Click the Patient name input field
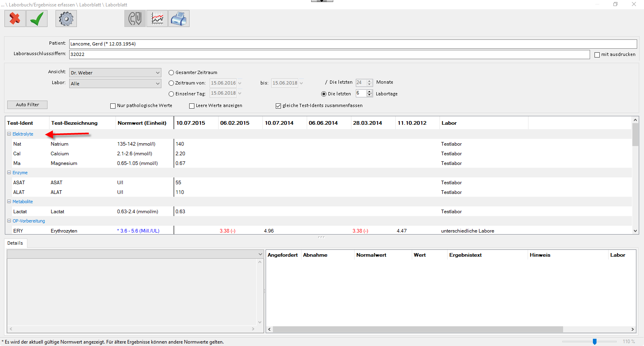Viewport: 644px width, 346px height. point(353,44)
